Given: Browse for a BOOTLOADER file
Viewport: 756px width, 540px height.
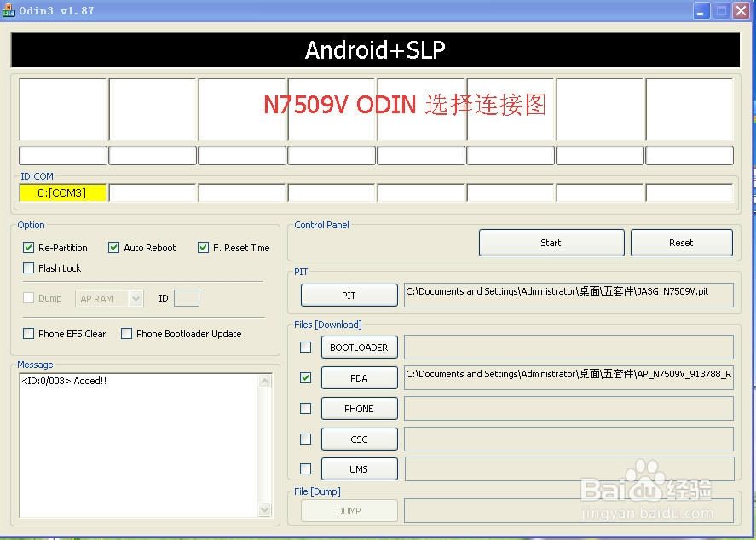Looking at the screenshot, I should click(359, 348).
